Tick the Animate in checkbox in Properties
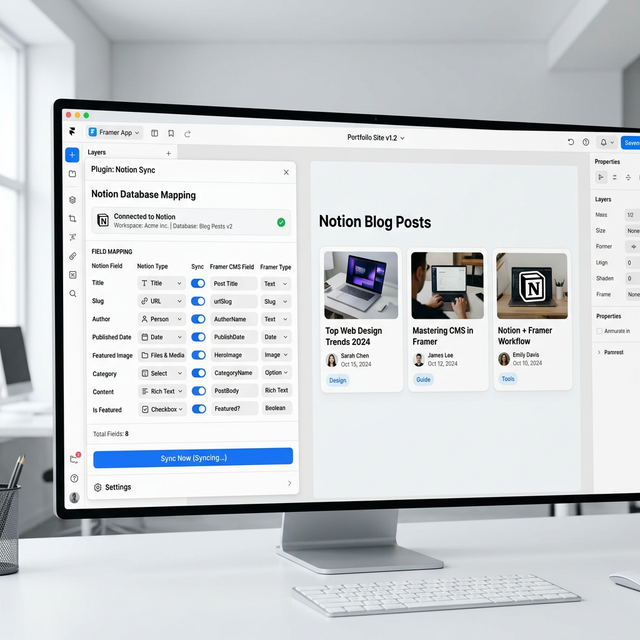Screen dimensions: 640x640 point(599,331)
